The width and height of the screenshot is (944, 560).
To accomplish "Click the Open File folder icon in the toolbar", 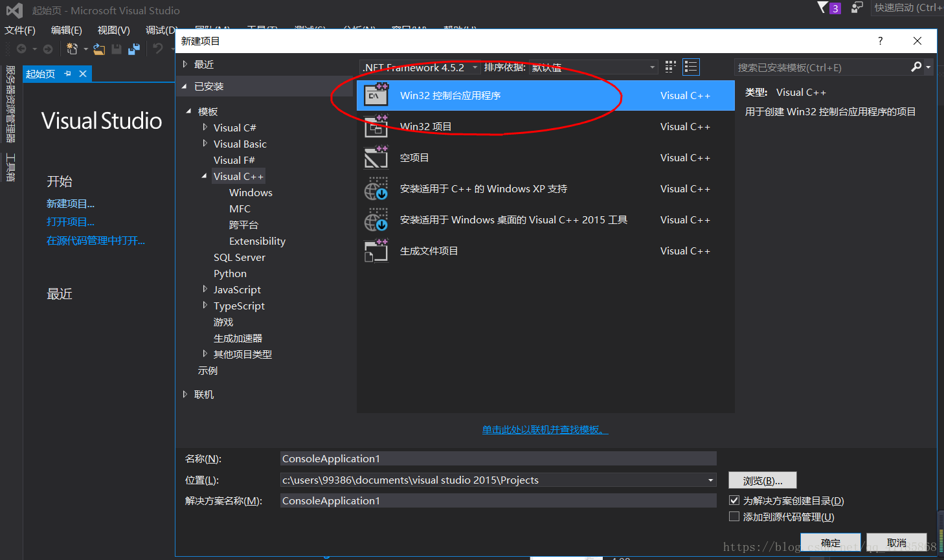I will [99, 49].
